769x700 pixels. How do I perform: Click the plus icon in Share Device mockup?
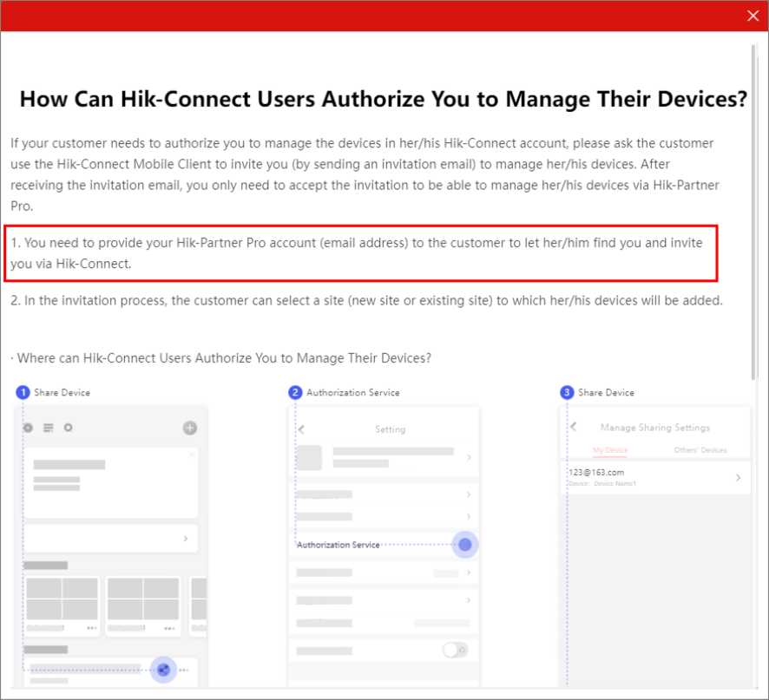pyautogui.click(x=190, y=428)
